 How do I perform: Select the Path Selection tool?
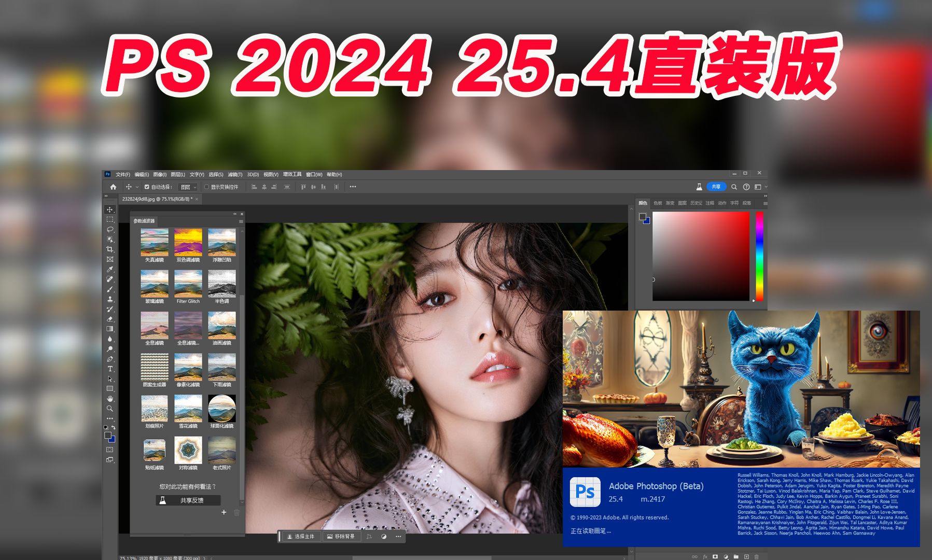pyautogui.click(x=110, y=379)
